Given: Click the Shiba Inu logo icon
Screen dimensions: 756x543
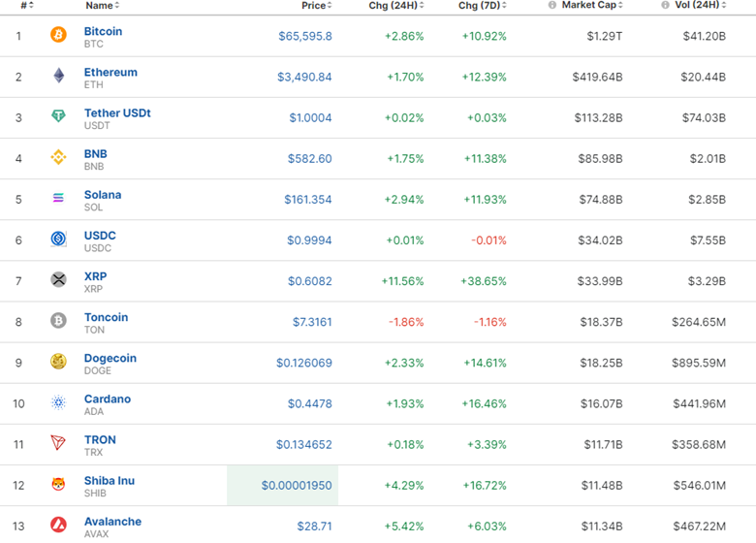Looking at the screenshot, I should (x=58, y=485).
